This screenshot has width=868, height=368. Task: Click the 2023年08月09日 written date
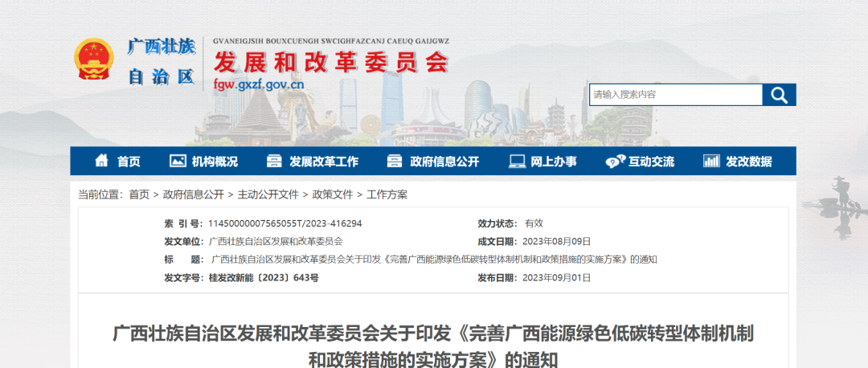click(556, 241)
